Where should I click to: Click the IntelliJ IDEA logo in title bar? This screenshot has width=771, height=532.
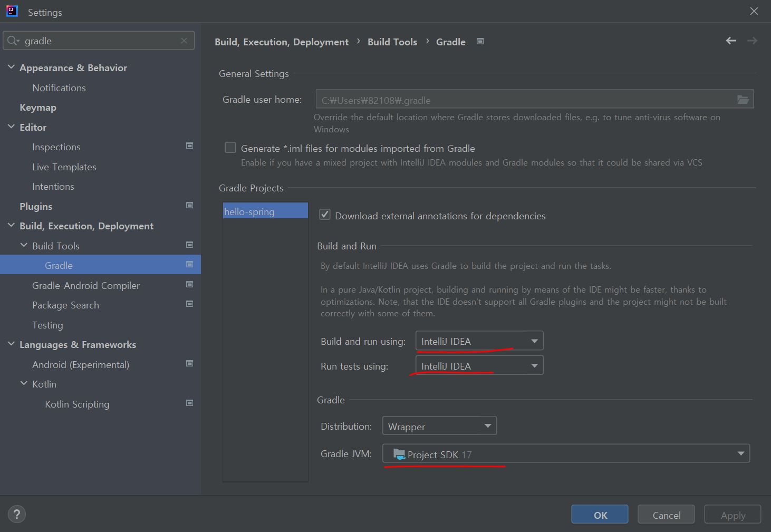(12, 11)
